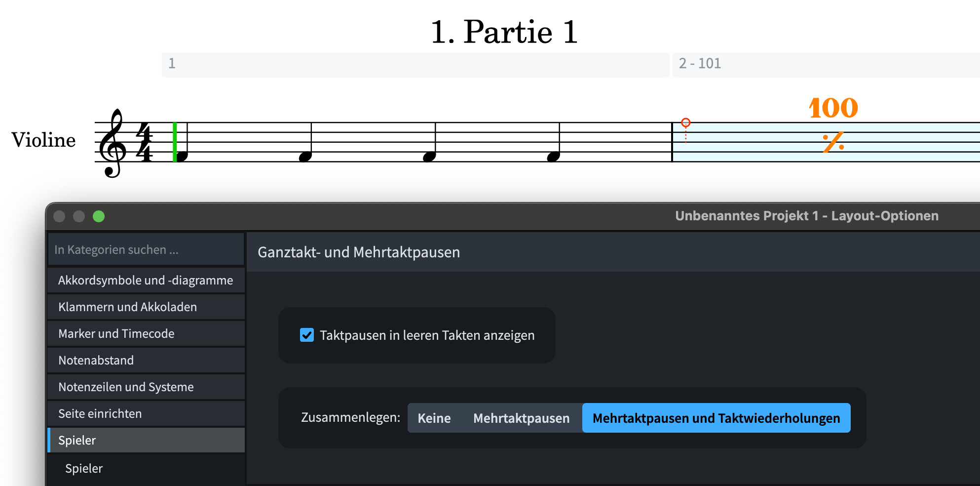Screen dimensions: 980x486
Task: Go to Seite einrichten category
Action: [x=147, y=413]
